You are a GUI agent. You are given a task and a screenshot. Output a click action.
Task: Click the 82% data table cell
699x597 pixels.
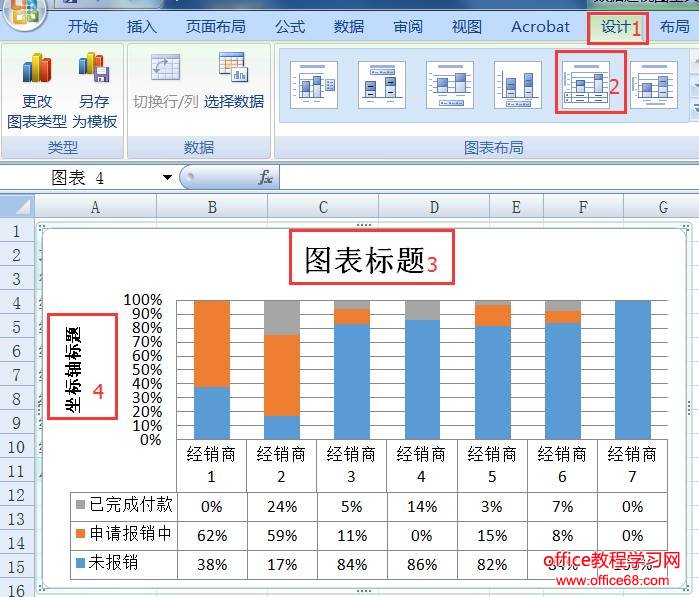[492, 564]
